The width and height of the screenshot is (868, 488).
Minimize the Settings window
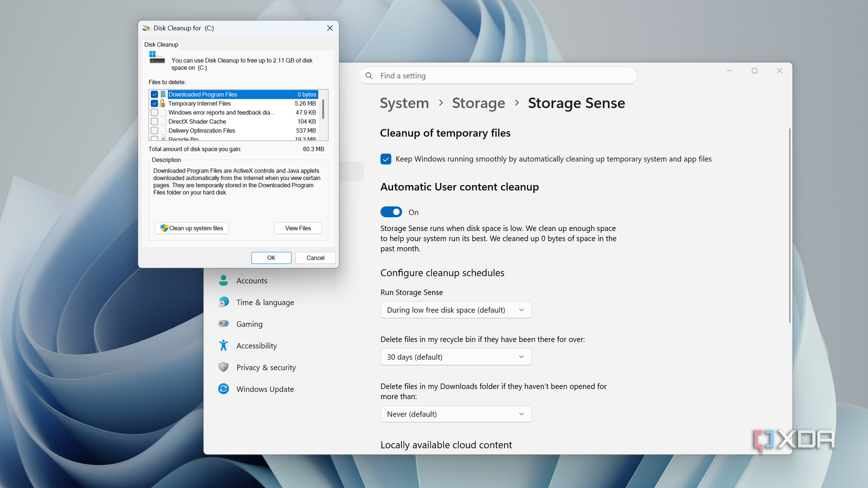[x=730, y=70]
